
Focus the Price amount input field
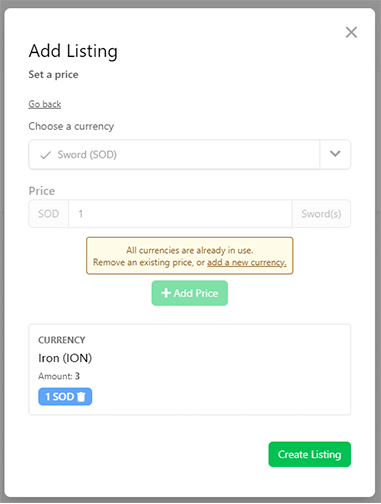[x=180, y=214]
